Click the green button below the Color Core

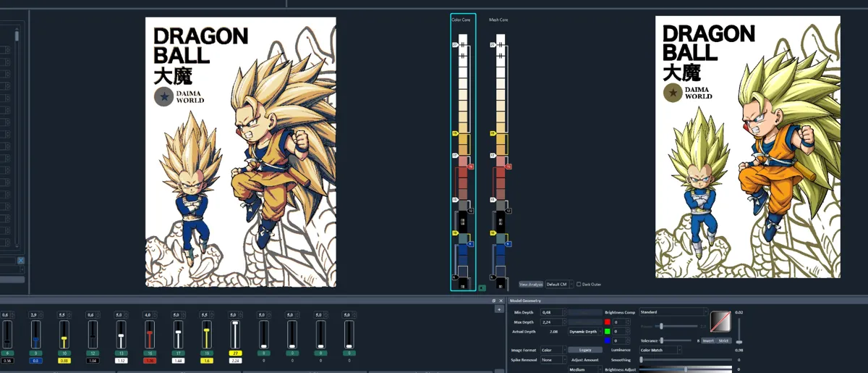[482, 288]
